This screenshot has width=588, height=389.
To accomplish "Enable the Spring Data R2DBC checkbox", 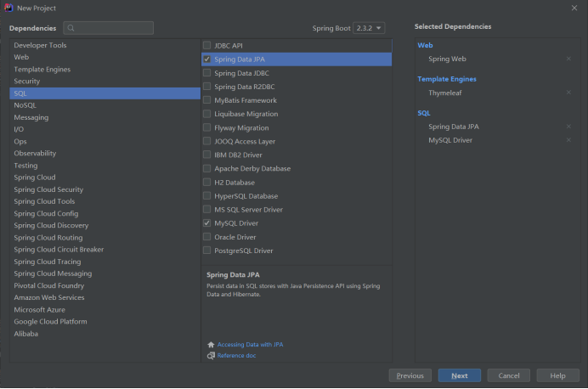I will [206, 87].
